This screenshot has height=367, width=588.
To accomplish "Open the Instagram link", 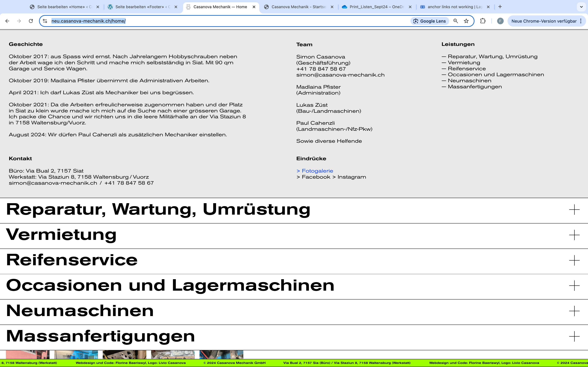I will (x=352, y=177).
